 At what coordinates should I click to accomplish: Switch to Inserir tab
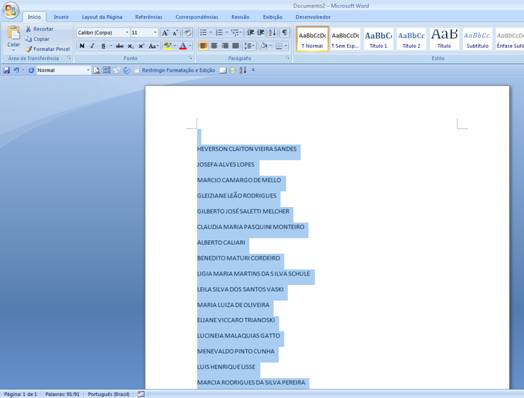tap(61, 17)
